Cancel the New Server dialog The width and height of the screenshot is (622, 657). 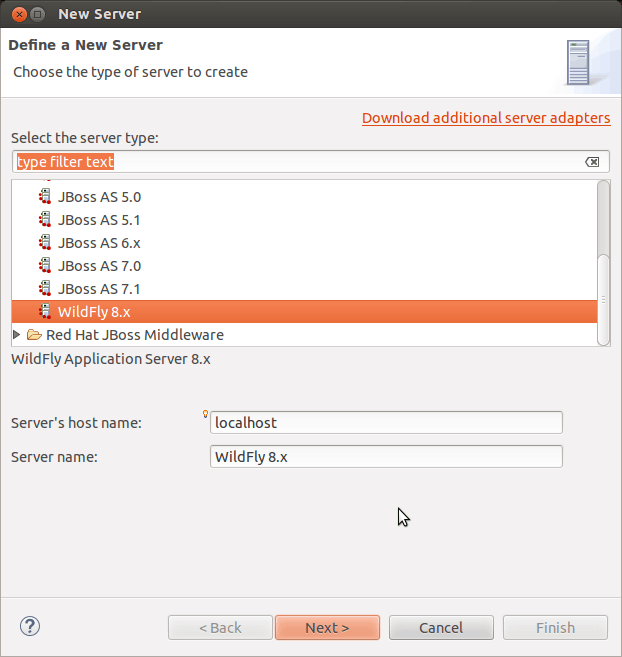(x=441, y=627)
